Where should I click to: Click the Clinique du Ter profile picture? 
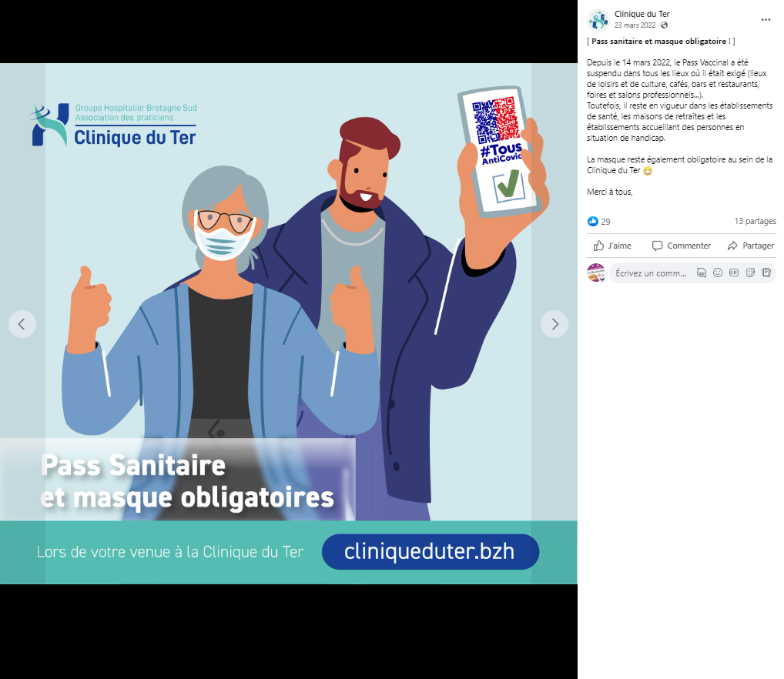[598, 20]
